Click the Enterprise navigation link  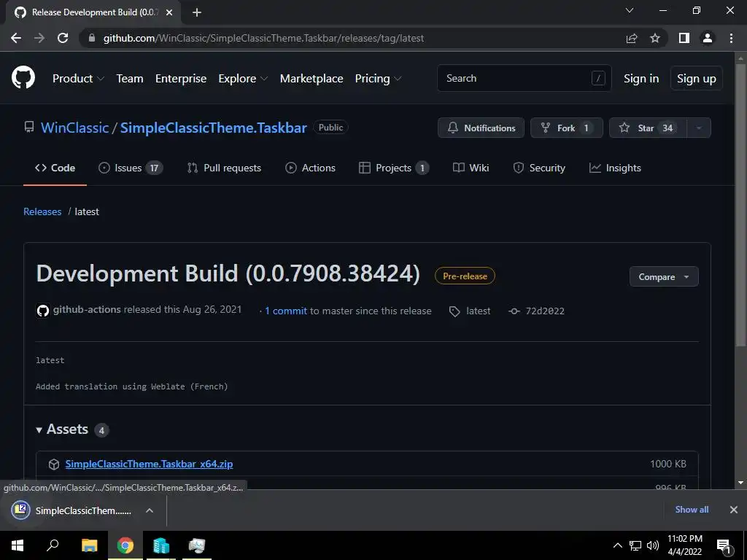tap(181, 78)
